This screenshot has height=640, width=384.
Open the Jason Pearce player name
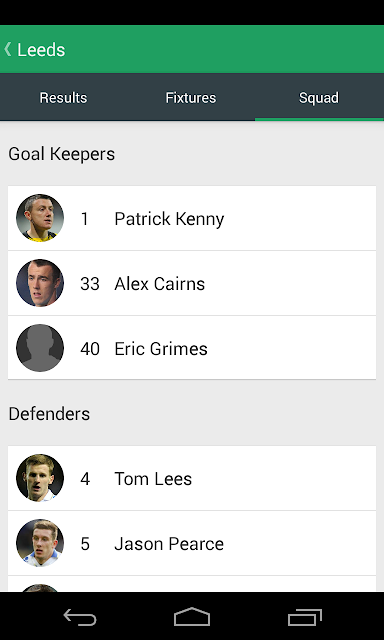point(169,544)
